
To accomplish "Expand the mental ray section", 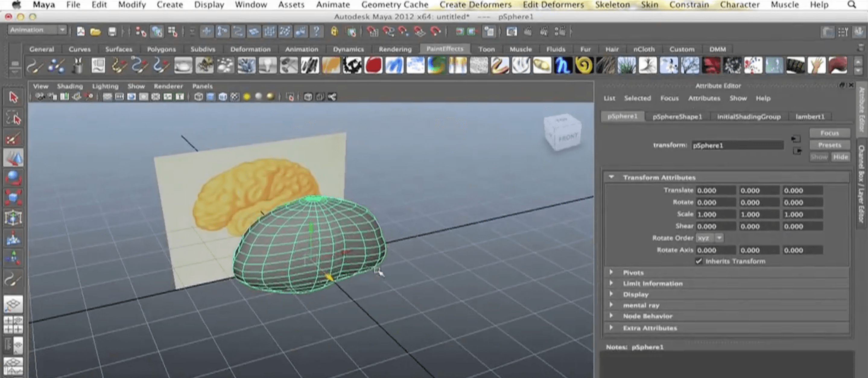I will 611,305.
